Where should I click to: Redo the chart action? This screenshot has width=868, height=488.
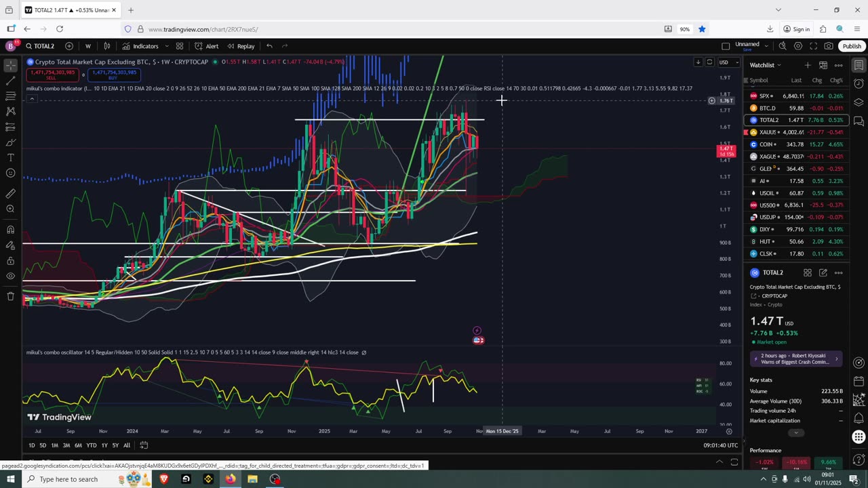[x=285, y=46]
